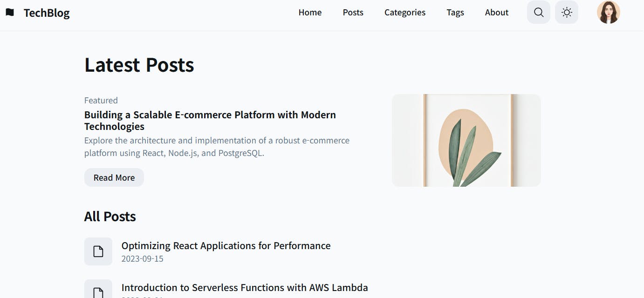
Task: Open the Posts menu item
Action: click(353, 13)
